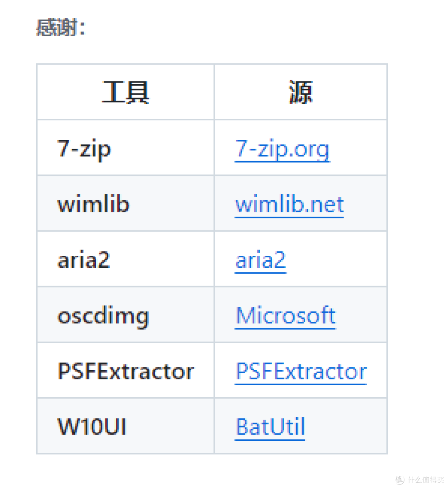Select the 源 column header

click(x=300, y=92)
